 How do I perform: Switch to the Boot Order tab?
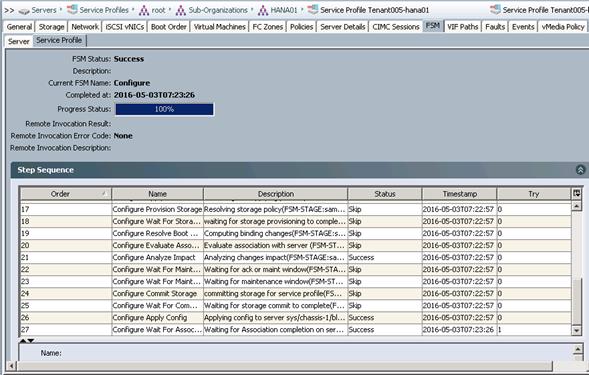(x=169, y=27)
